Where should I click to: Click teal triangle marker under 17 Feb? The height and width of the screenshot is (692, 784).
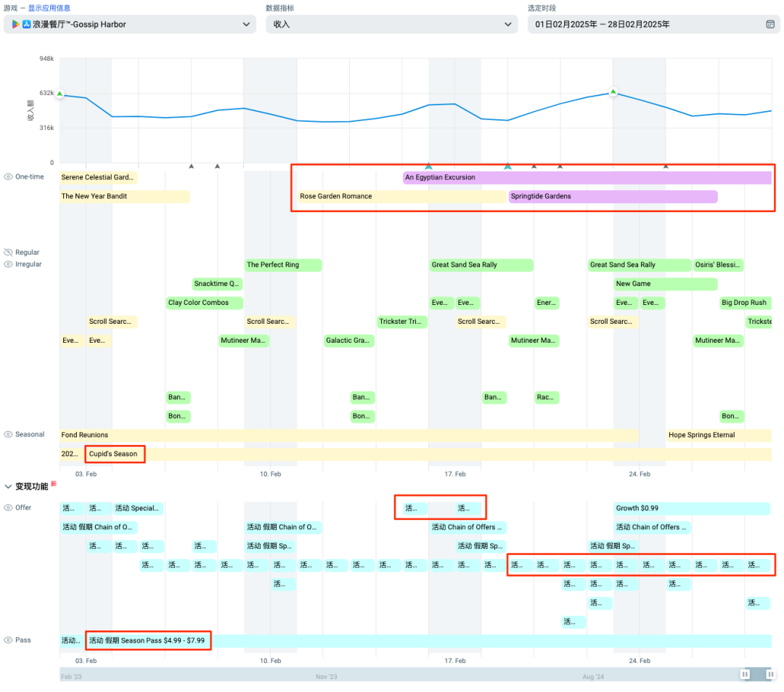(428, 166)
